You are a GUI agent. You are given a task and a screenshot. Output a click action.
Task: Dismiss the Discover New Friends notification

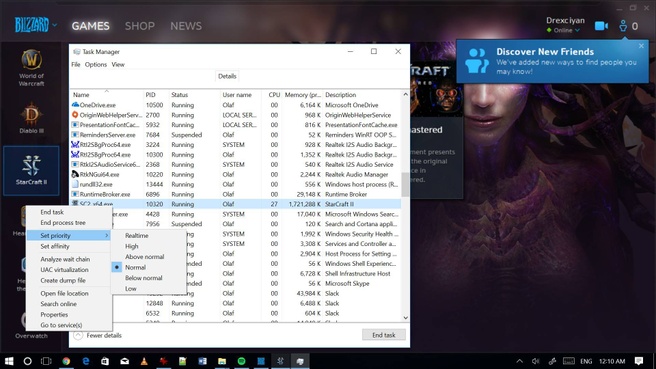click(641, 46)
